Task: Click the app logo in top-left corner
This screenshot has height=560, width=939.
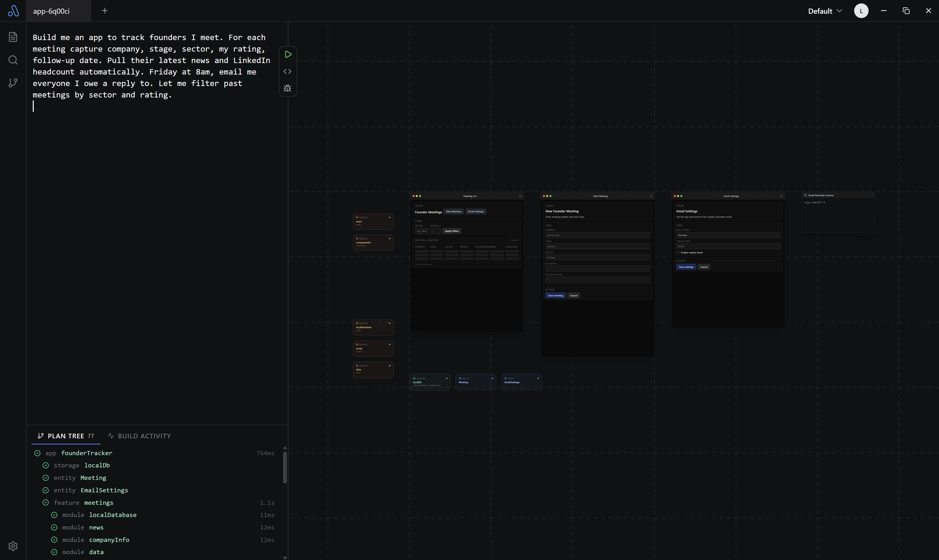Action: (x=13, y=11)
